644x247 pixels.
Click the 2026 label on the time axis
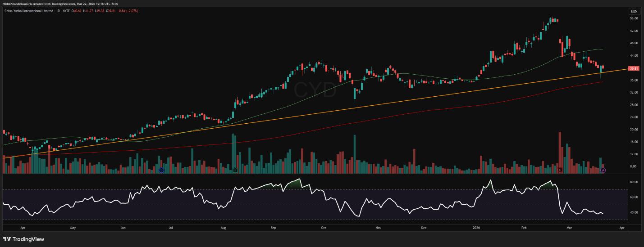point(477,228)
